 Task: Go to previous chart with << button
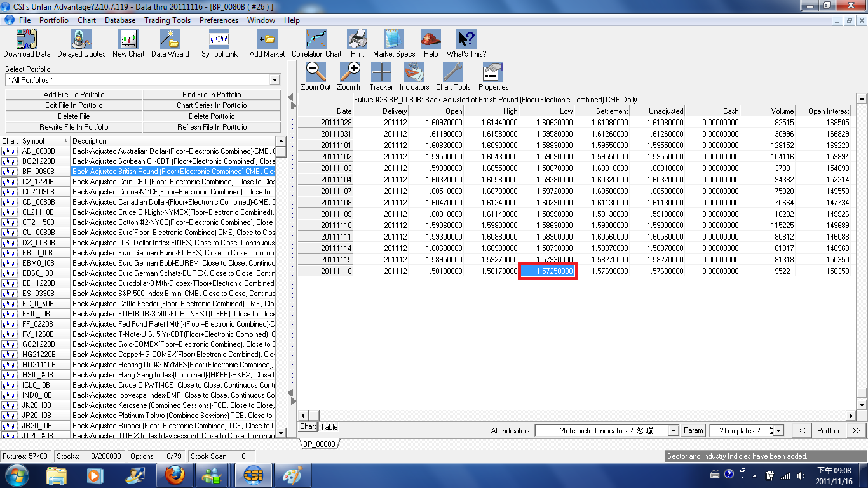(x=802, y=430)
